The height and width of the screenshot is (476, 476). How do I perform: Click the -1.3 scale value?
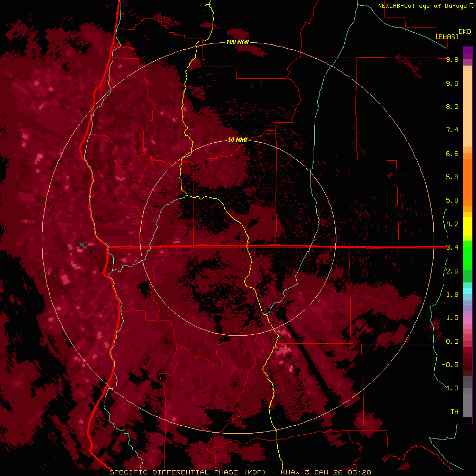click(x=450, y=388)
